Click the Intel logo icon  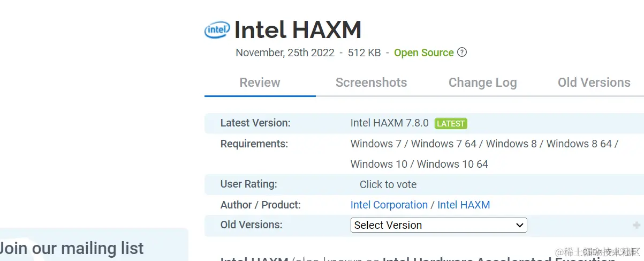[x=217, y=30]
